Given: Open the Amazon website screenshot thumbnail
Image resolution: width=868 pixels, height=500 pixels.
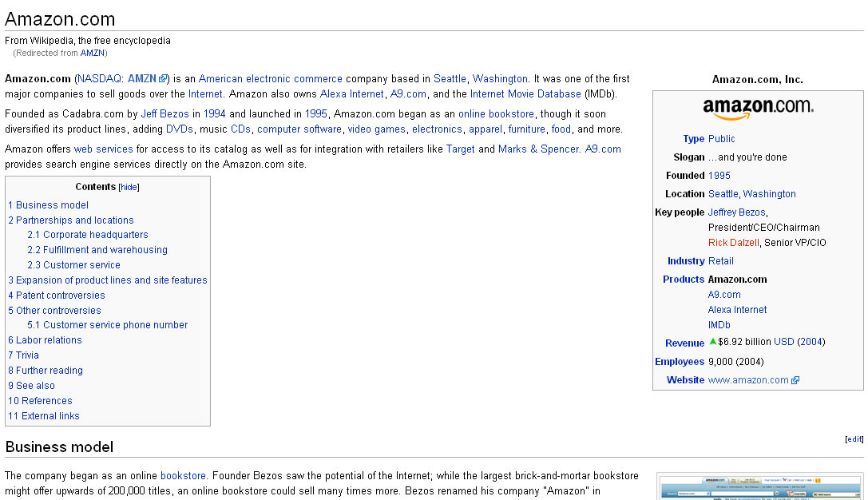Looking at the screenshot, I should click(759, 486).
